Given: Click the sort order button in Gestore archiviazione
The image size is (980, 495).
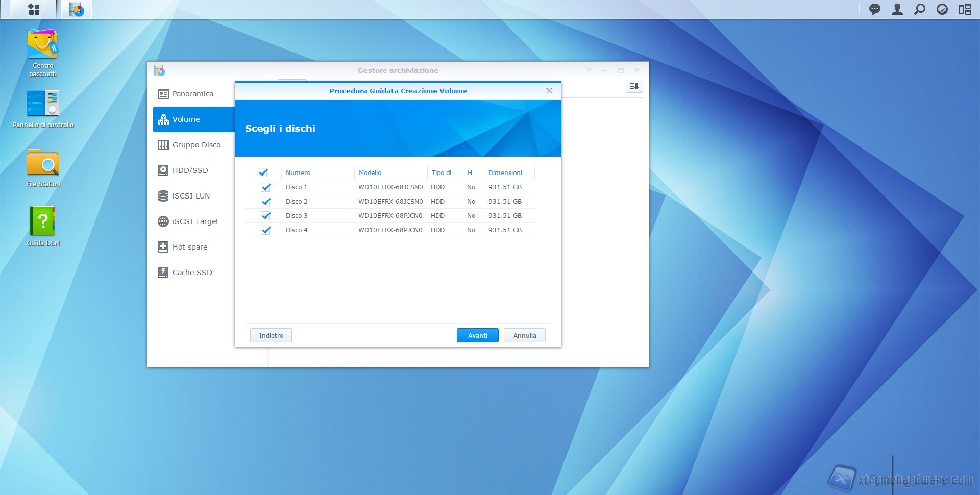Looking at the screenshot, I should point(634,86).
